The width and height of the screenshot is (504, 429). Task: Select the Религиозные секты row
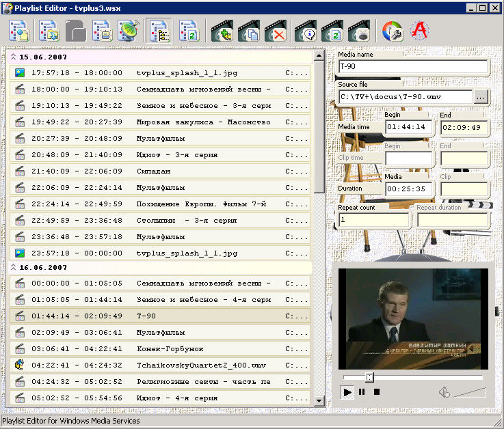coord(160,381)
